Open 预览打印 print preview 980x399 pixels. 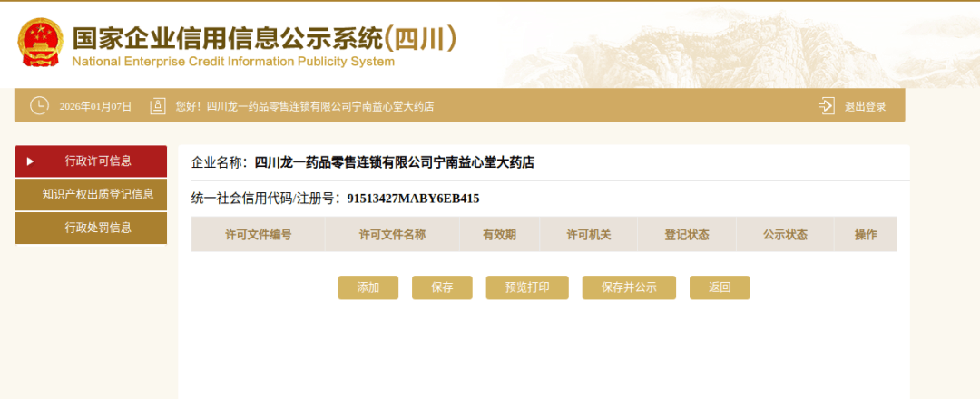pyautogui.click(x=527, y=287)
